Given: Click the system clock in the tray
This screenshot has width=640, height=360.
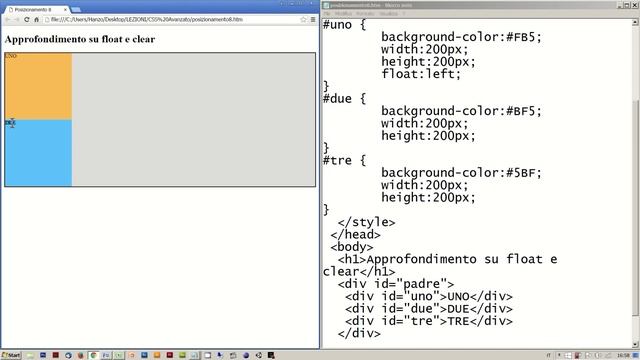Looking at the screenshot, I should pyautogui.click(x=623, y=356).
